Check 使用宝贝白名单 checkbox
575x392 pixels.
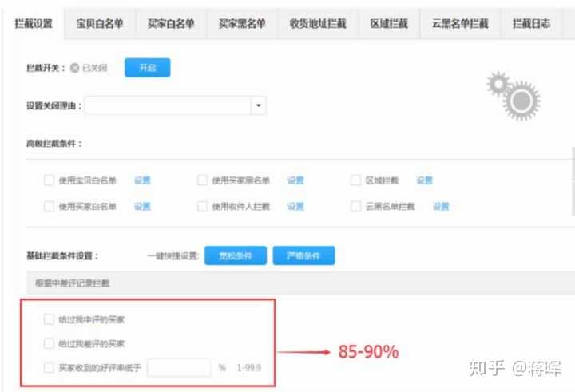click(x=49, y=180)
